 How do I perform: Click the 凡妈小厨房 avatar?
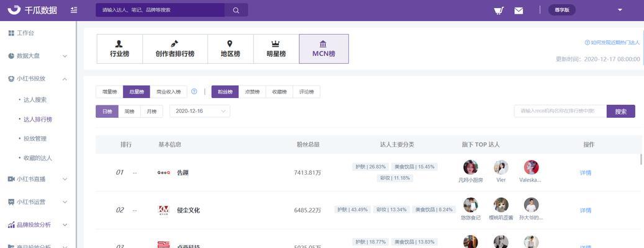pyautogui.click(x=471, y=167)
